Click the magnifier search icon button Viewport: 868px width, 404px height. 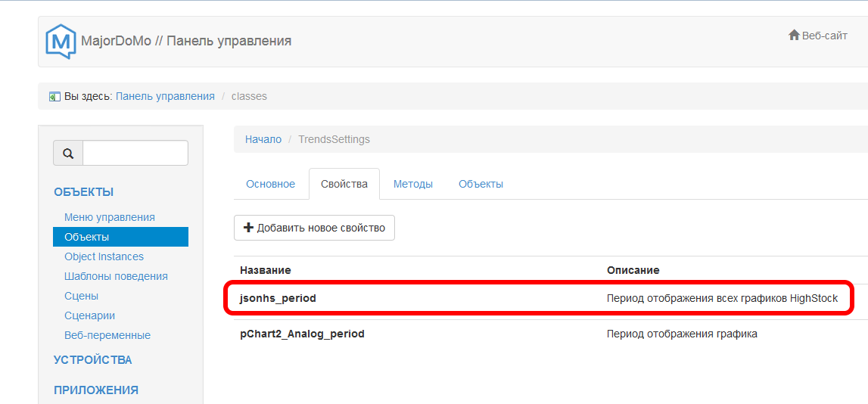click(68, 154)
